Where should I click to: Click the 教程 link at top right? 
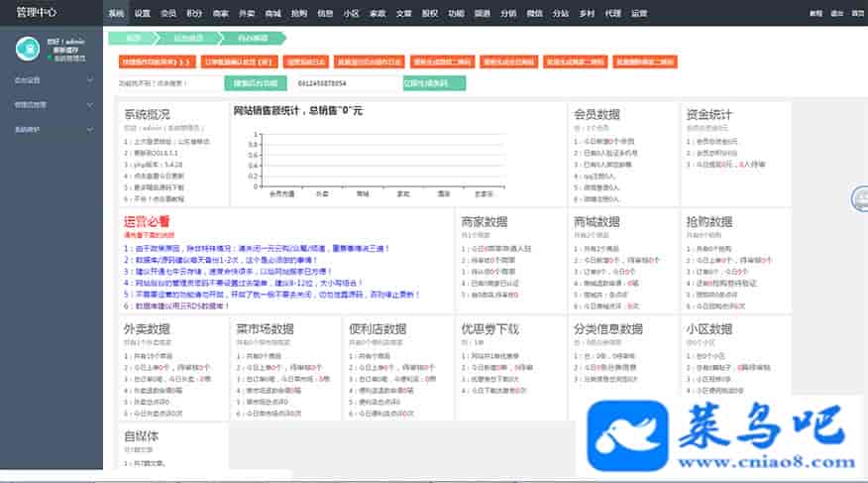tap(815, 14)
